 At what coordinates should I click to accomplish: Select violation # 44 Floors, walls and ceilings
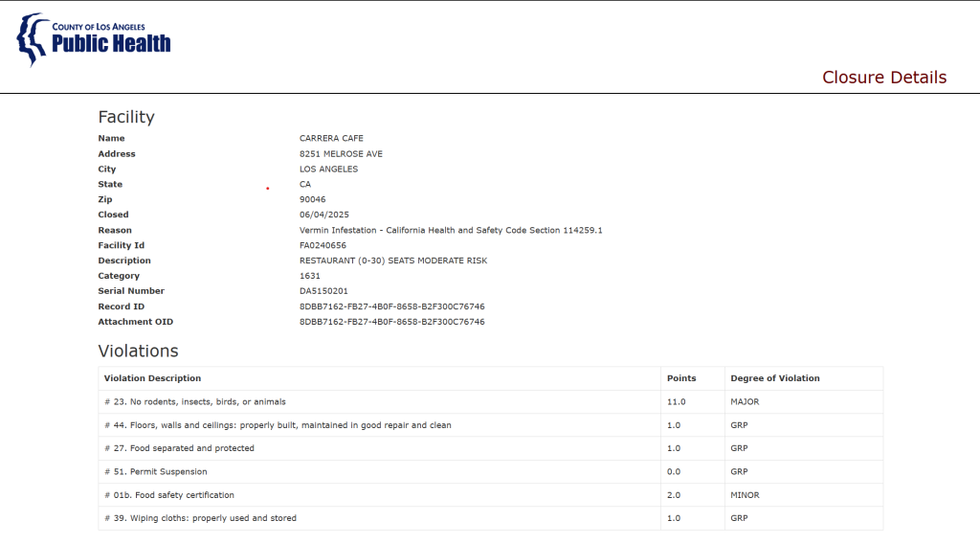(278, 425)
